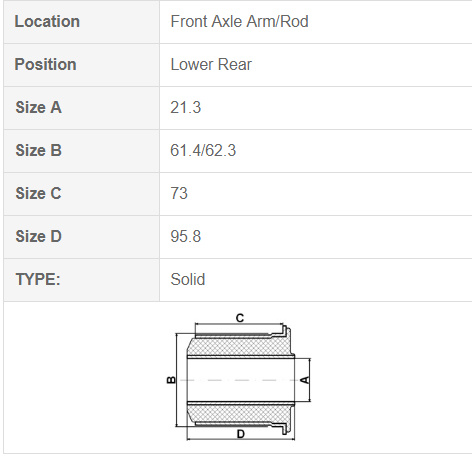
Task: Select the Location row header
Action: [x=81, y=22]
